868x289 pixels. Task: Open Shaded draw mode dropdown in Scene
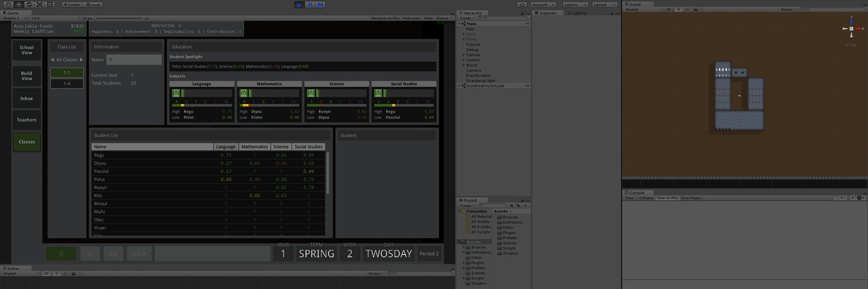click(642, 9)
